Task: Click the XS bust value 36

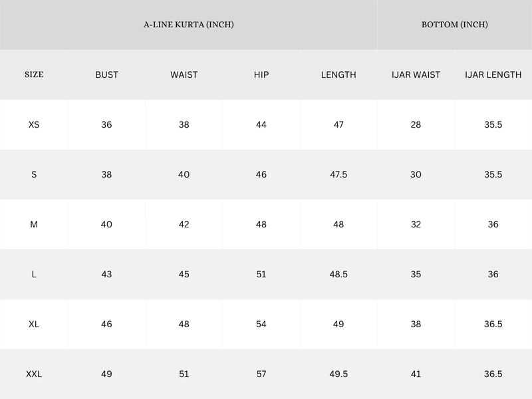Action: click(106, 124)
